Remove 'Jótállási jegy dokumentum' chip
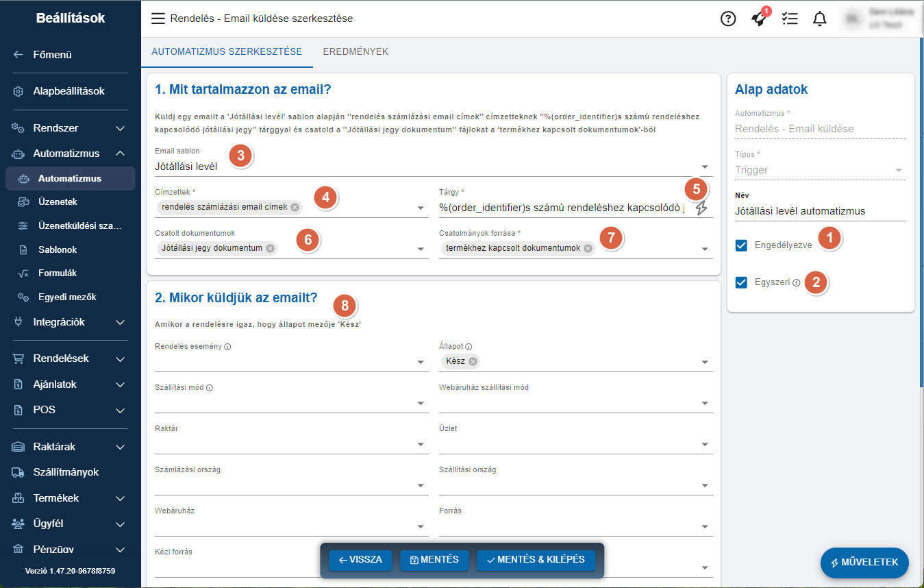 point(271,248)
